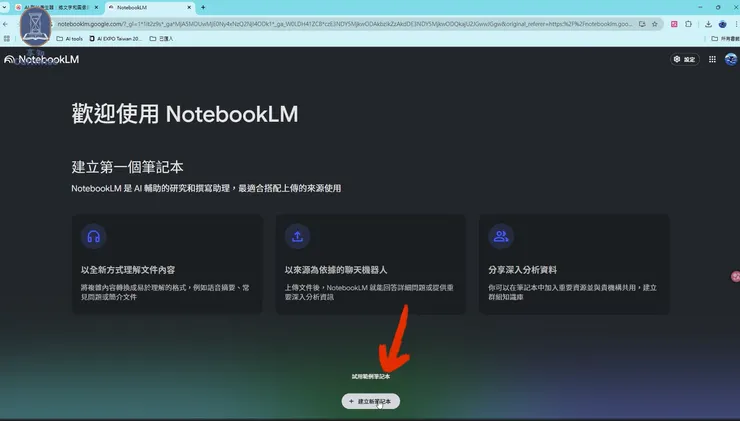Open the AI EXPO Taiwan bookmark

point(116,39)
